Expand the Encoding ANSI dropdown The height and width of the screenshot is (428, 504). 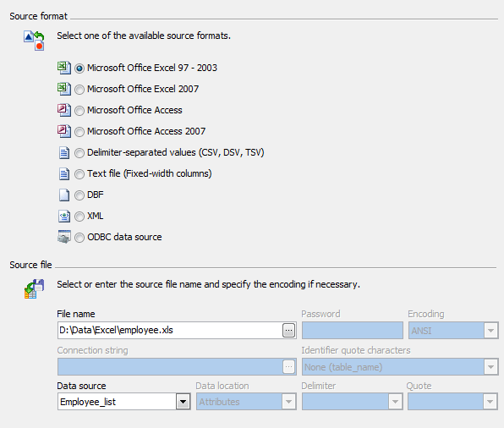(x=490, y=330)
